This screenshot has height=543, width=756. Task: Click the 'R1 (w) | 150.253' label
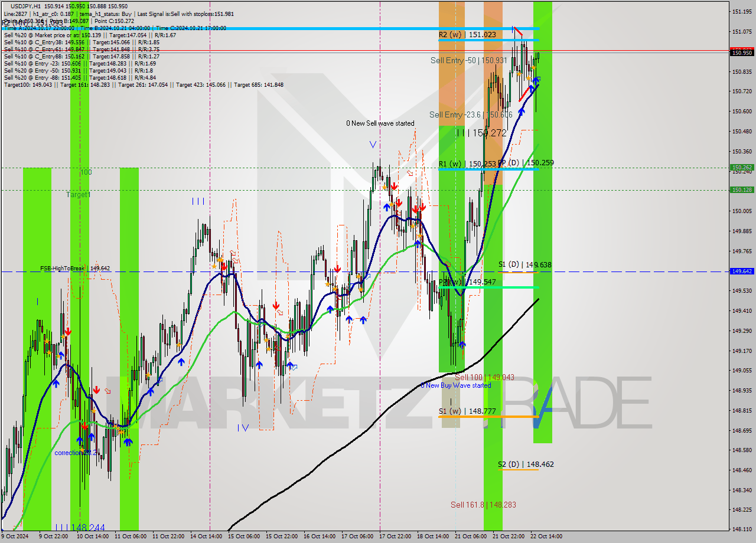tap(467, 163)
